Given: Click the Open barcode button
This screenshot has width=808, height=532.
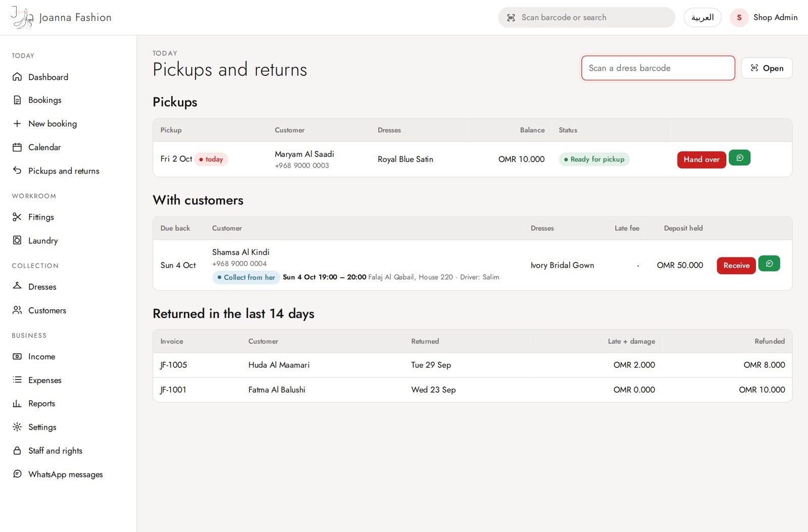Looking at the screenshot, I should point(767,68).
